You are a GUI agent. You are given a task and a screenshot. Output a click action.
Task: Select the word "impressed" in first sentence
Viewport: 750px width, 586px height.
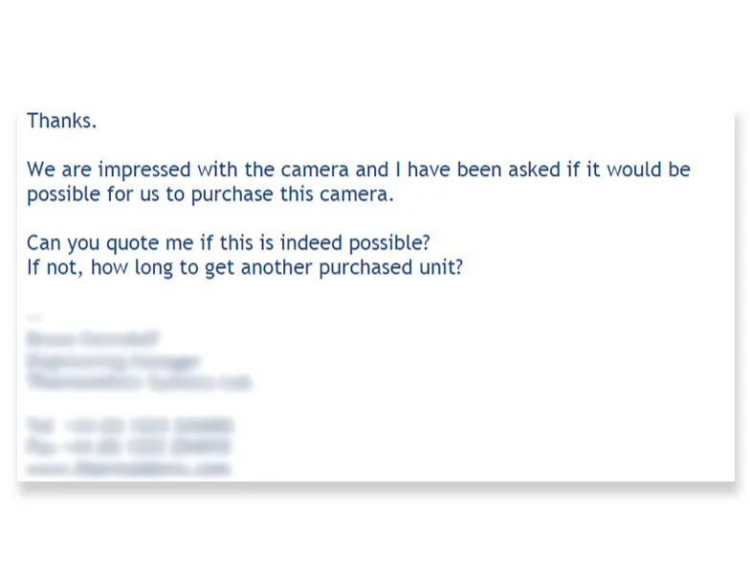[144, 170]
